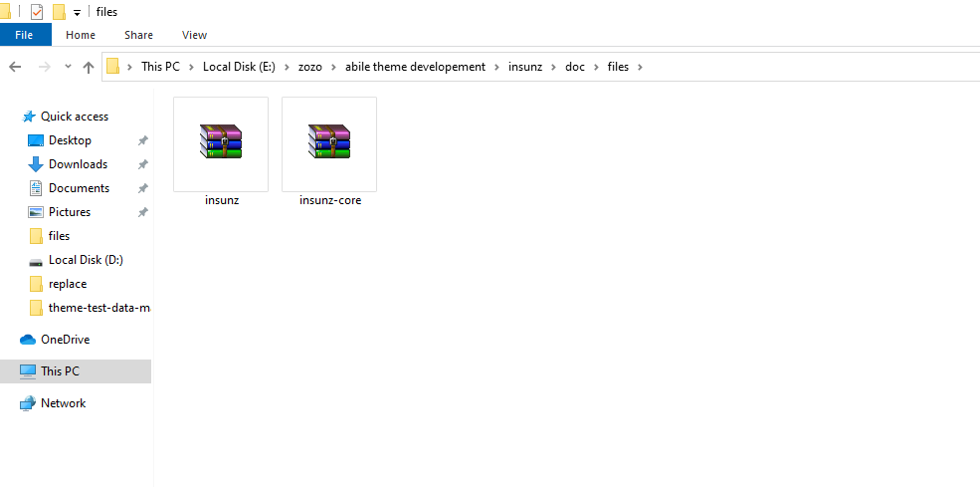The image size is (980, 487).
Task: Open the insunz archive file
Action: pyautogui.click(x=221, y=143)
